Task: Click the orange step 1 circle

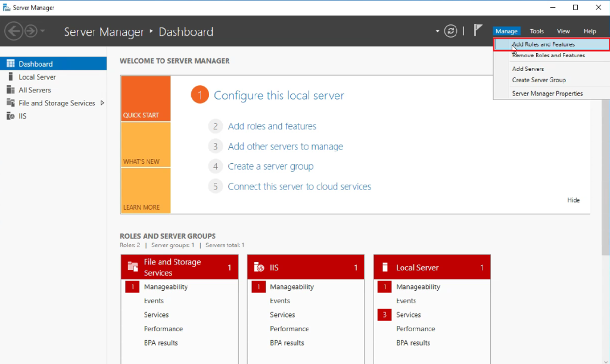Action: coord(200,95)
